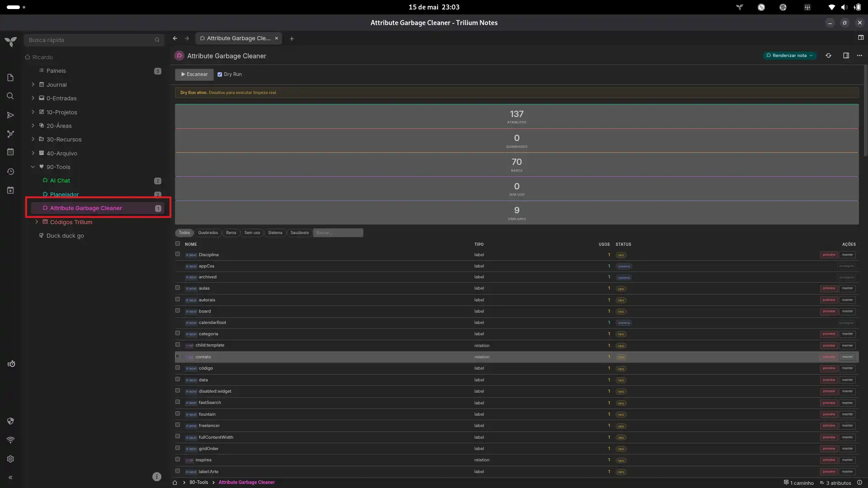Expand the 20-Áreas tree node
The image size is (868, 488).
(x=33, y=126)
